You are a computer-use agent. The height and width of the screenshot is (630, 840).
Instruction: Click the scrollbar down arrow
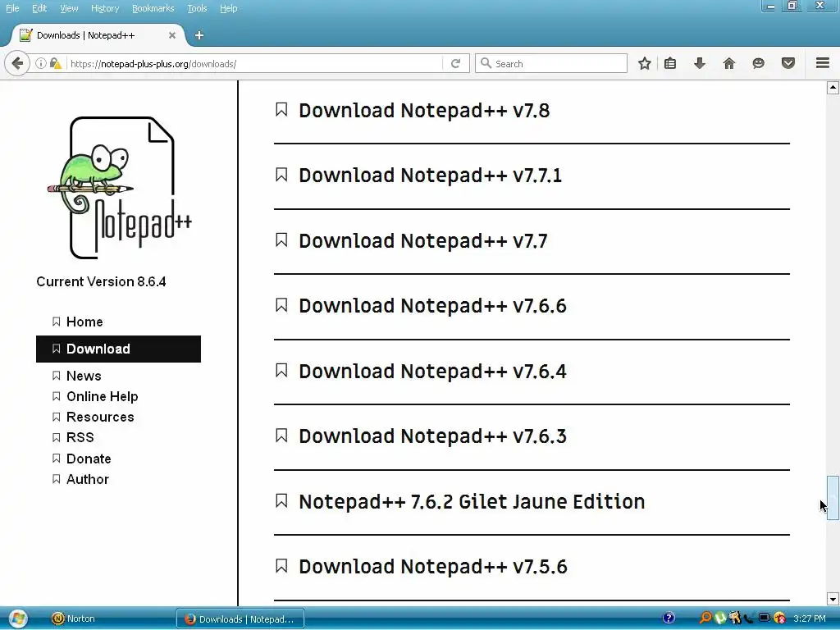click(833, 599)
